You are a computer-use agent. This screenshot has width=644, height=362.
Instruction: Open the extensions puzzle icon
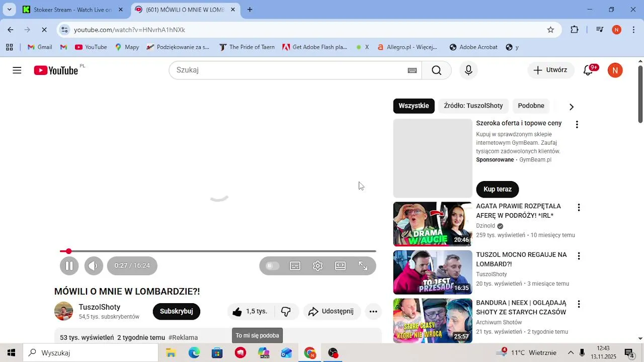point(575,30)
